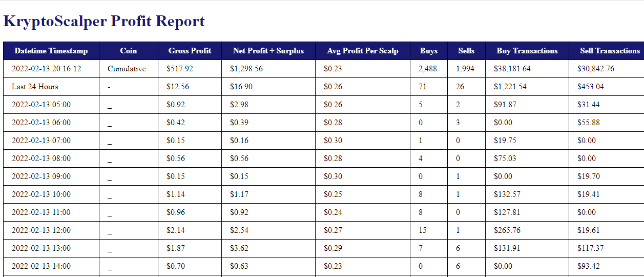644x277 pixels.
Task: Click the Avg Profit Per Scalp header
Action: pos(363,51)
